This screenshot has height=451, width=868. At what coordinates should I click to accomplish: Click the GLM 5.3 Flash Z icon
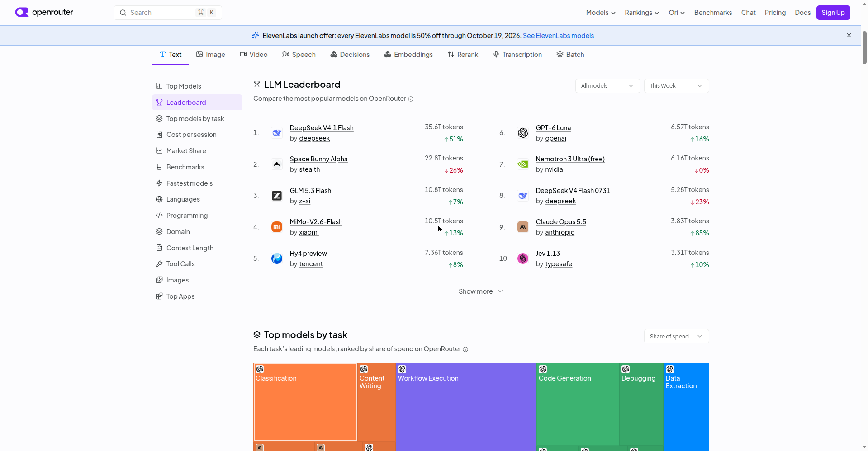click(277, 196)
